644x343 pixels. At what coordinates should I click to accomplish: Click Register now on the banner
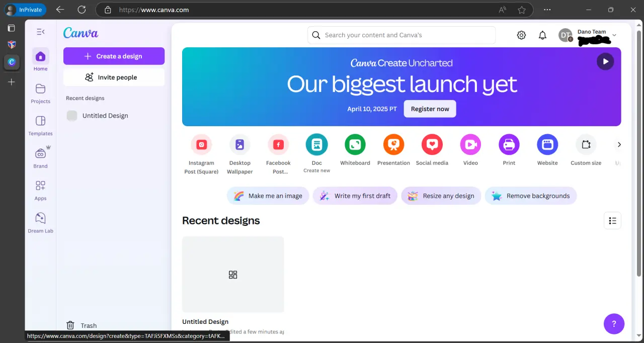click(430, 109)
